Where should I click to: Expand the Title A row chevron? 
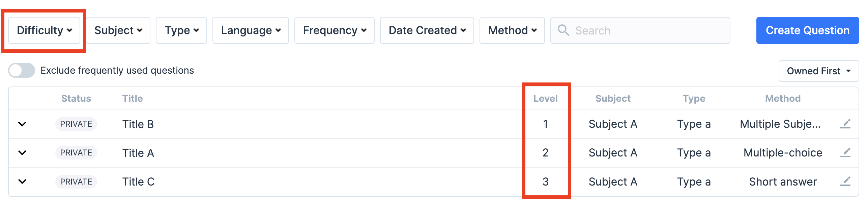point(22,153)
